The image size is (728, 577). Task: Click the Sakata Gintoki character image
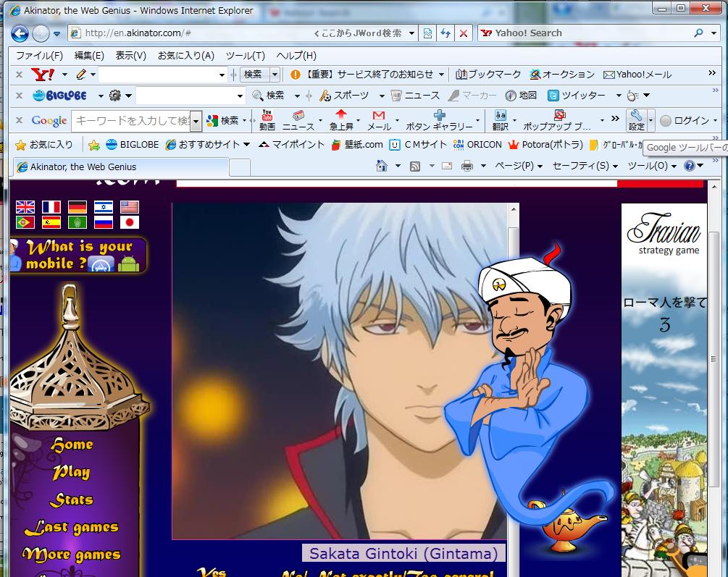pyautogui.click(x=340, y=371)
